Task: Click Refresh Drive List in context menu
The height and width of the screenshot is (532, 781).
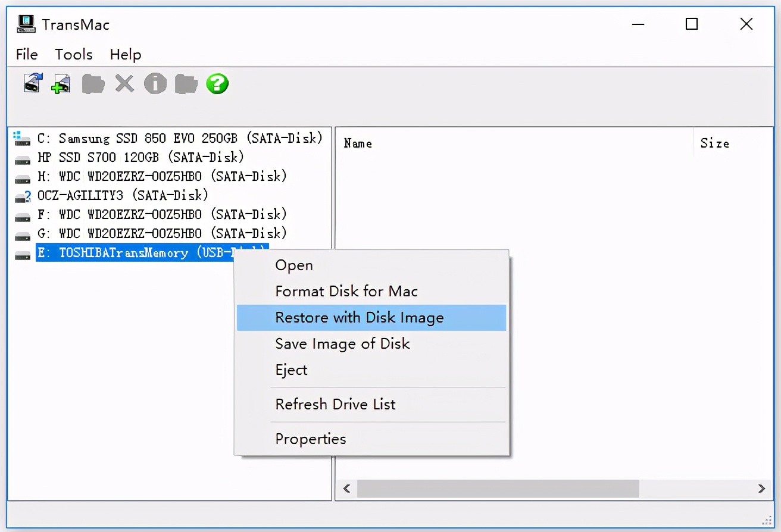Action: 335,405
